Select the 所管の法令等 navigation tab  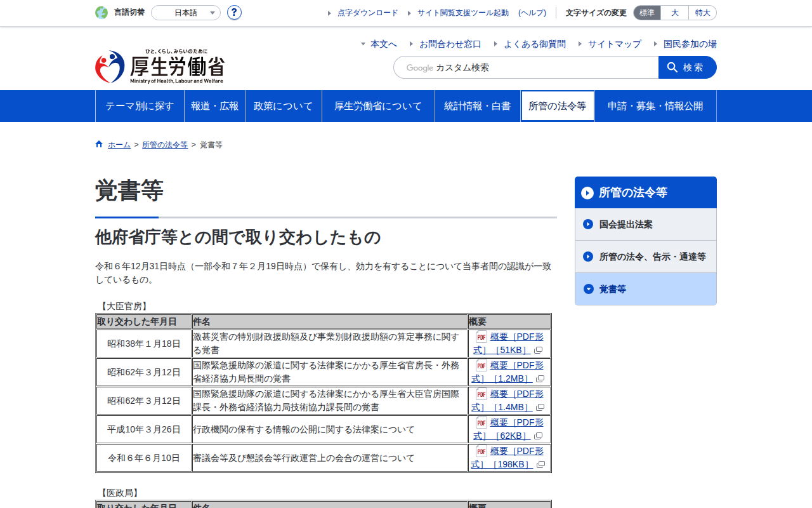click(558, 106)
